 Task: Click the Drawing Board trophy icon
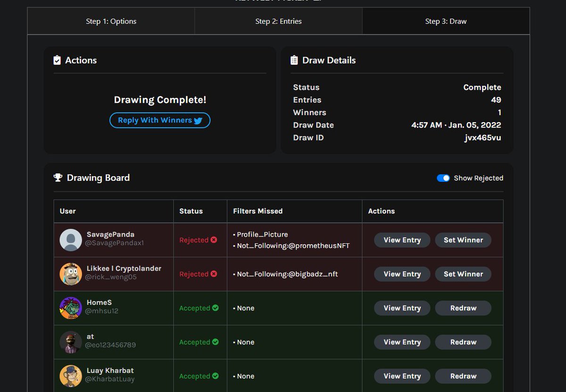coord(58,178)
